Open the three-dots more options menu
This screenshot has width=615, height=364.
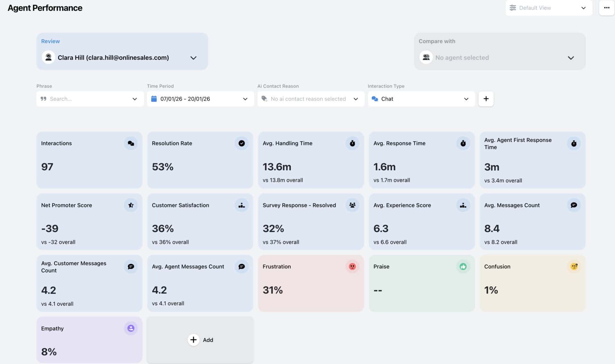[x=607, y=8]
